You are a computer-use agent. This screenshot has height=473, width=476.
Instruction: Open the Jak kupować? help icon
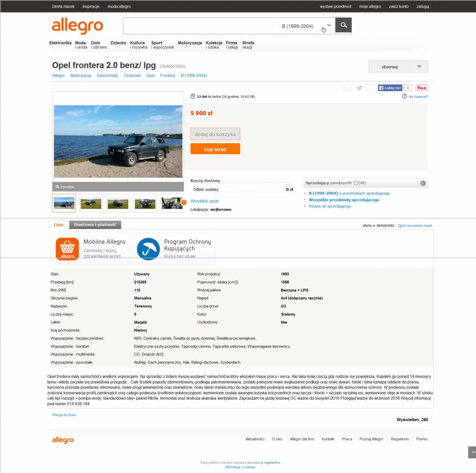404,96
